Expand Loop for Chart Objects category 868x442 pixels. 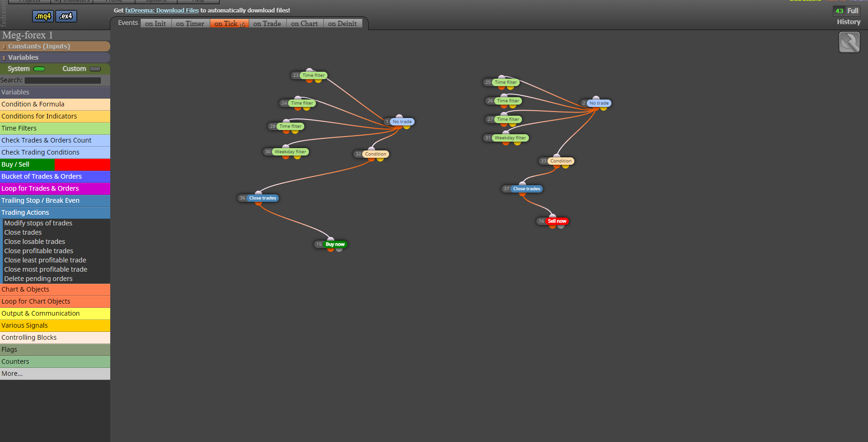point(55,301)
